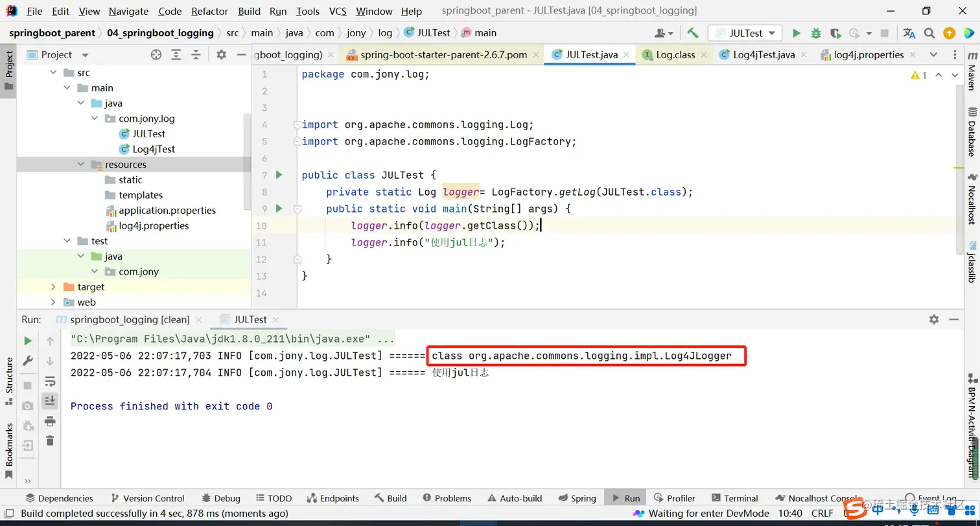Switch to the Log4jTest.java editor tab
980x526 pixels.
(x=764, y=55)
